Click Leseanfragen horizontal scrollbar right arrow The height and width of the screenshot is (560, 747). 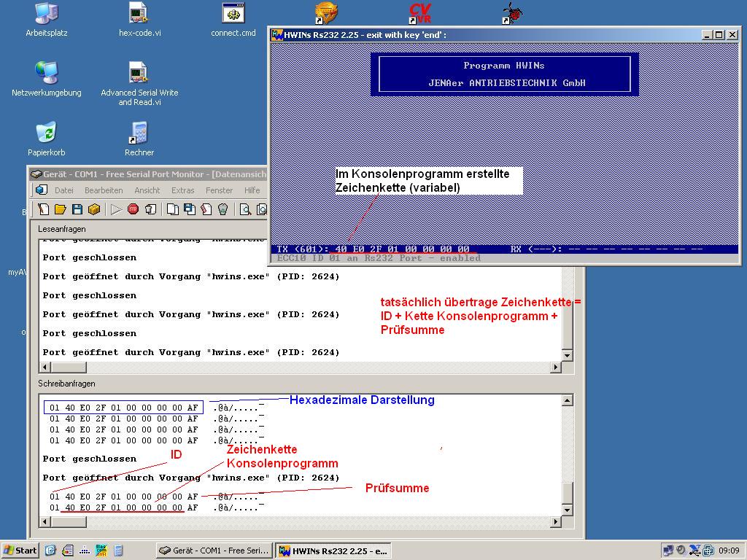tap(555, 367)
